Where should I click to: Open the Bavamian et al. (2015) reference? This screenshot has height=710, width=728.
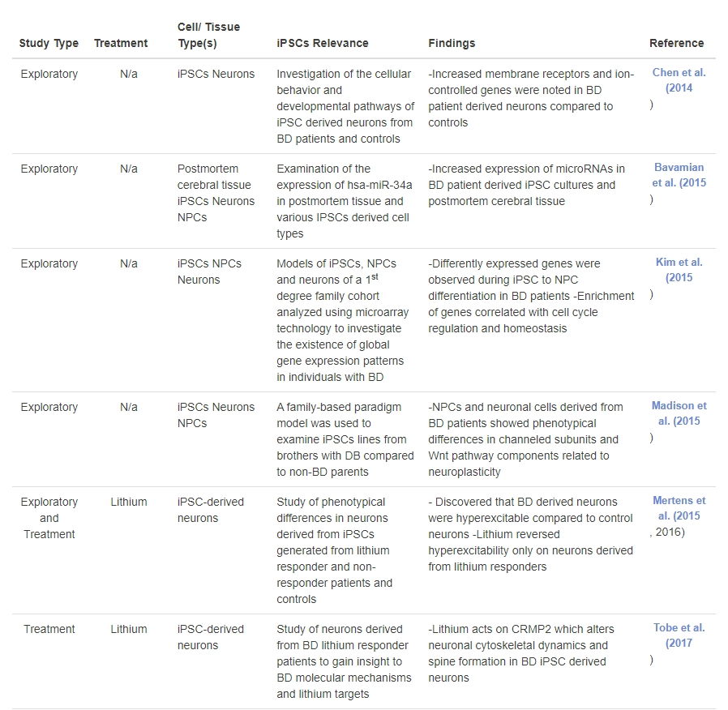[x=679, y=175]
